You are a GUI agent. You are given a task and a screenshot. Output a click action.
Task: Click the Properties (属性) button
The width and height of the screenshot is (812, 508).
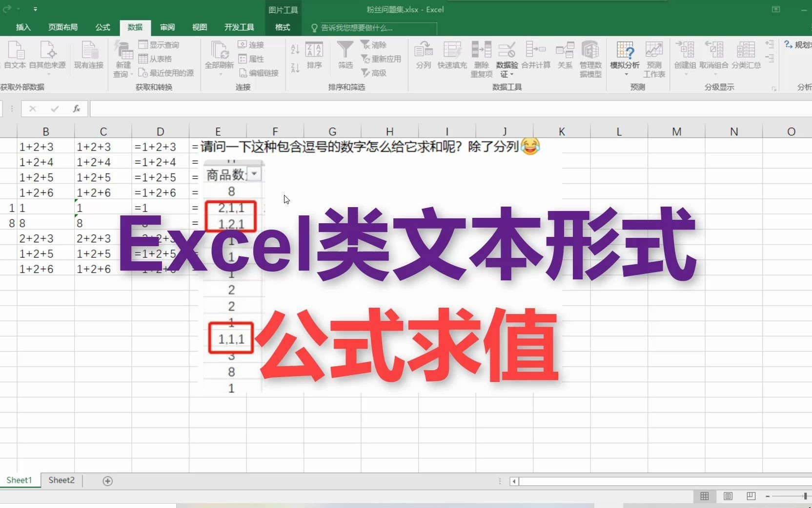251,59
